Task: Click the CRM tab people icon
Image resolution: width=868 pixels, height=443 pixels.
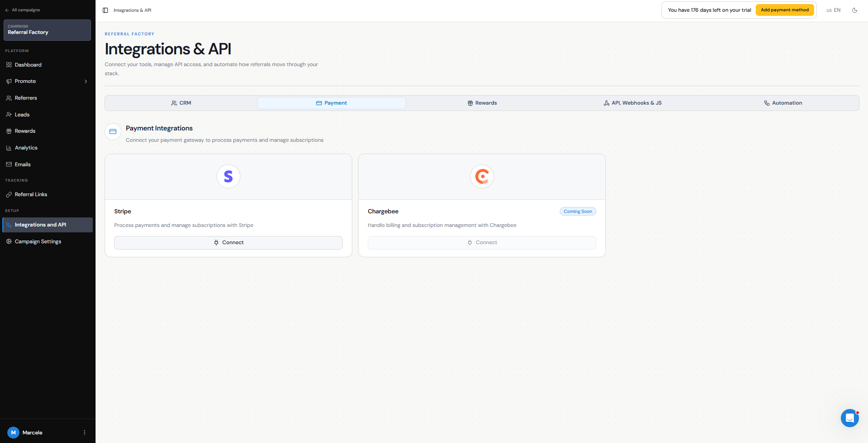Action: coord(174,103)
